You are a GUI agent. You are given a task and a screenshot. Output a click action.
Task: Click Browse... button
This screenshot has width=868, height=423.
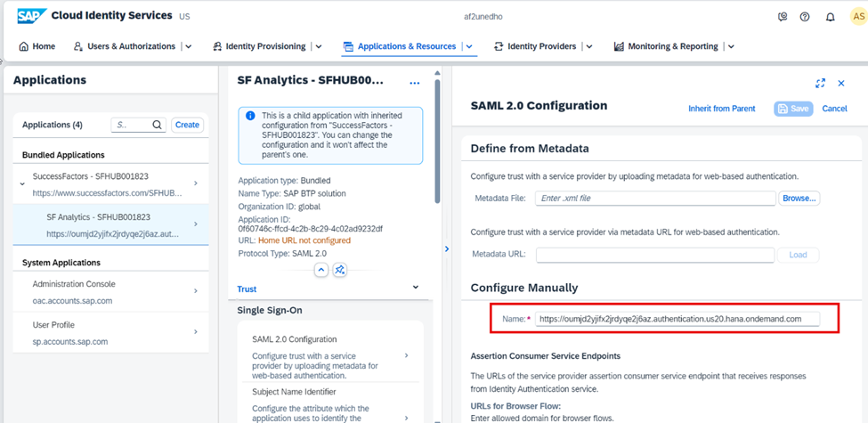799,198
